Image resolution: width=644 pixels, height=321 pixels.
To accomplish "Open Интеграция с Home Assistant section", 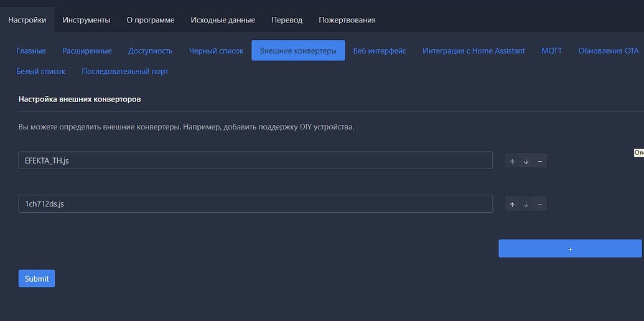I will click(x=474, y=51).
